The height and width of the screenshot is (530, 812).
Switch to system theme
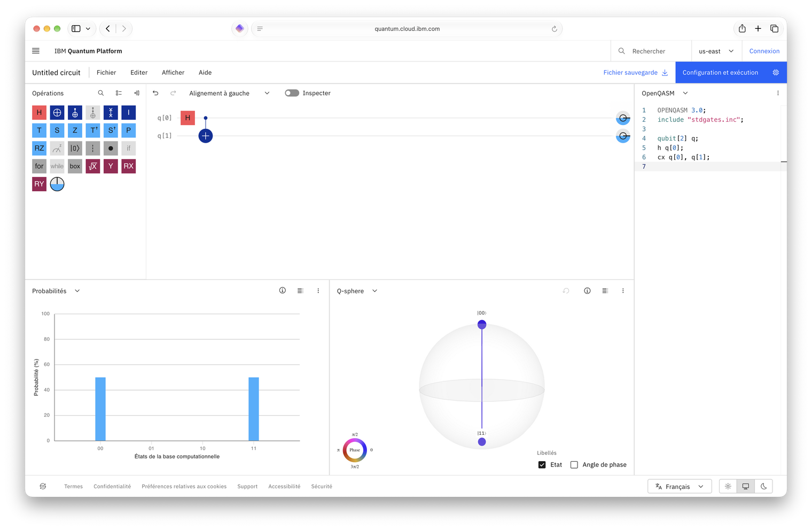(746, 486)
